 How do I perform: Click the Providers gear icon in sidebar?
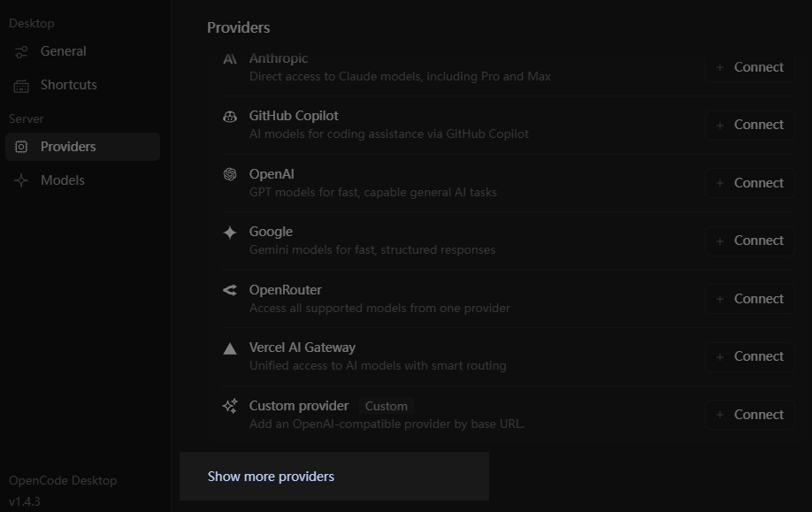click(x=21, y=147)
